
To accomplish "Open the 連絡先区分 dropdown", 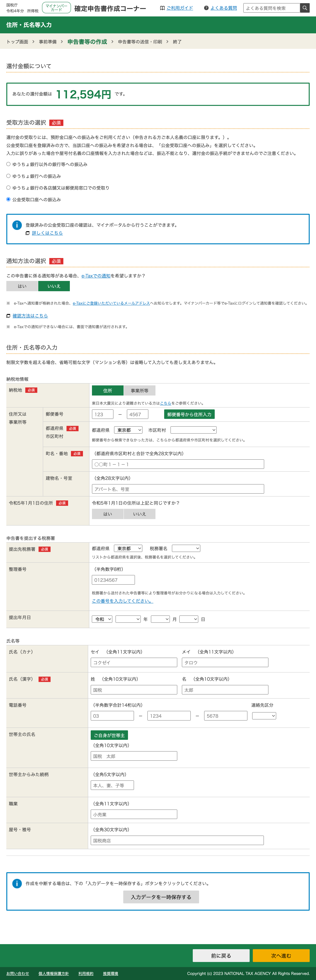I will 264,716.
